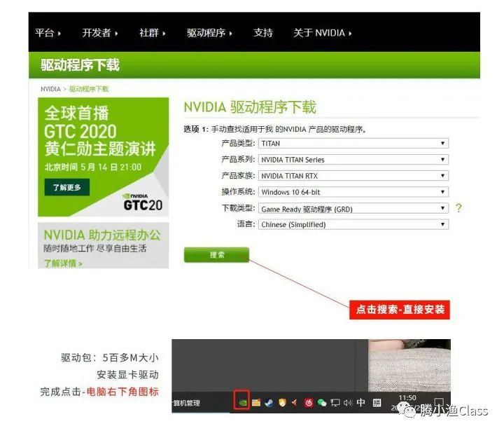Open the 平台 menu
This screenshot has height=433, width=504.
(48, 33)
